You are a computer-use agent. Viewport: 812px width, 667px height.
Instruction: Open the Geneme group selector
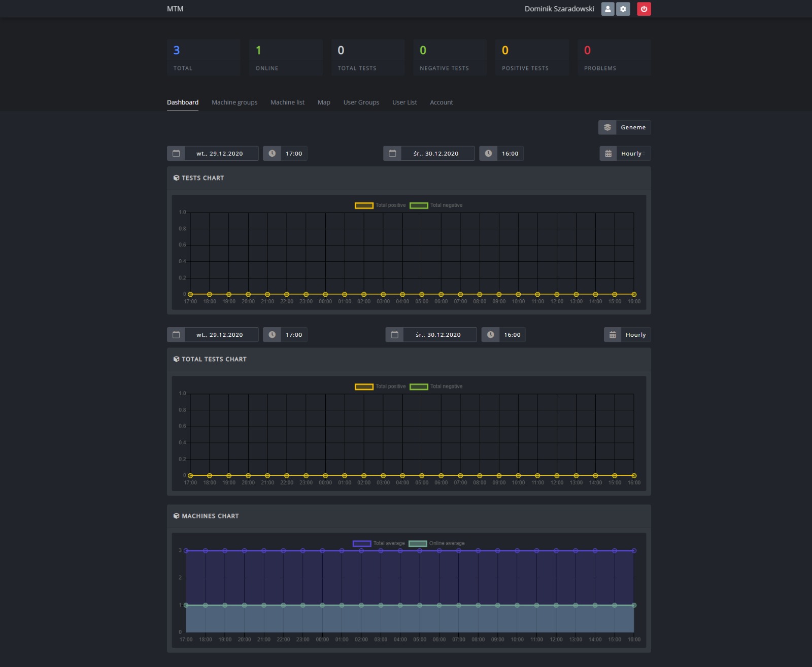pyautogui.click(x=633, y=127)
